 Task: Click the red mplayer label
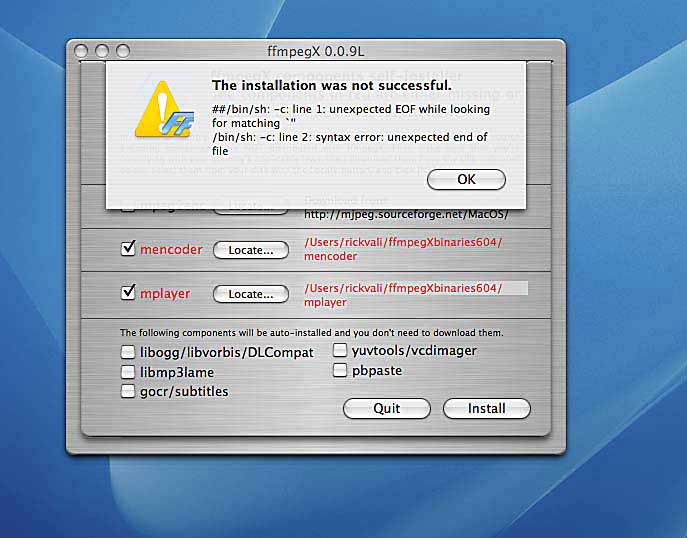pos(165,294)
